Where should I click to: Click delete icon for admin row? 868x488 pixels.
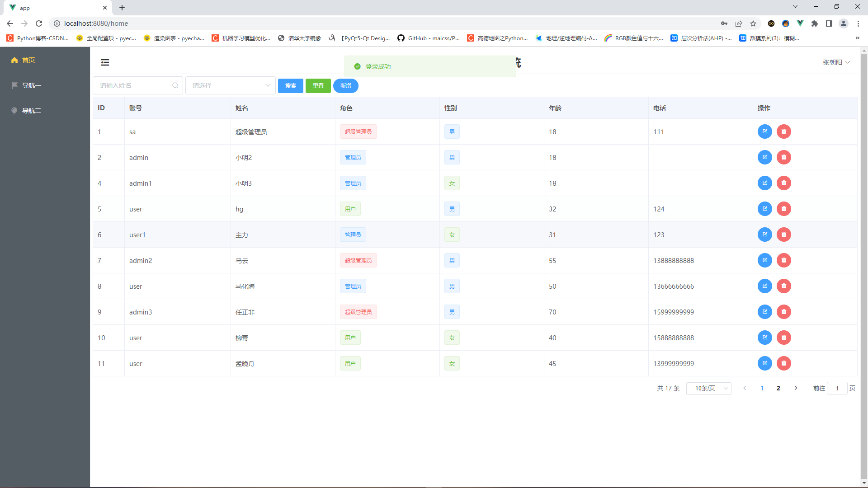point(783,157)
